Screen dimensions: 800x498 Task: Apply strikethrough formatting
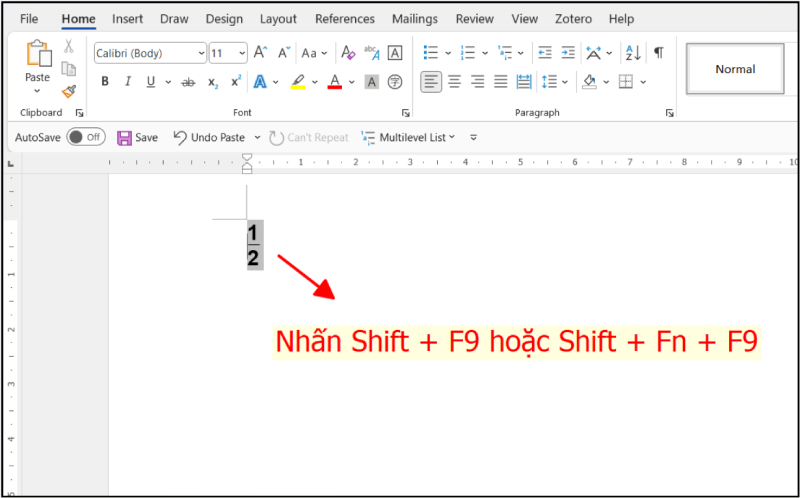coord(188,82)
